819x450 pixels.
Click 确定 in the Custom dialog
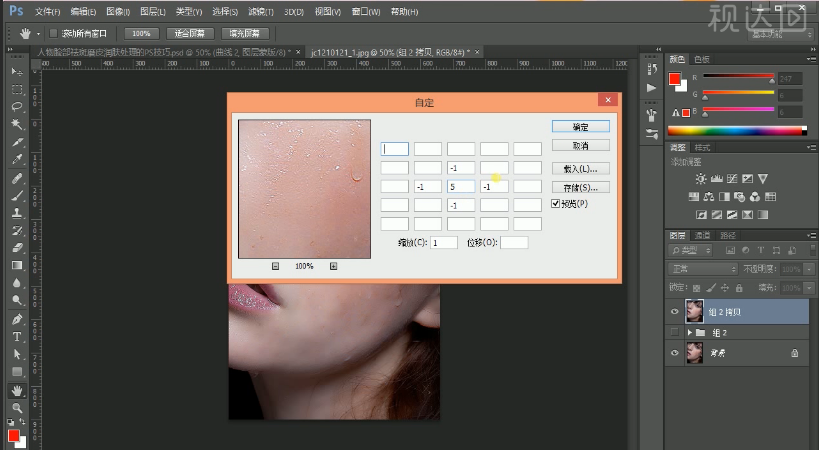(x=580, y=126)
